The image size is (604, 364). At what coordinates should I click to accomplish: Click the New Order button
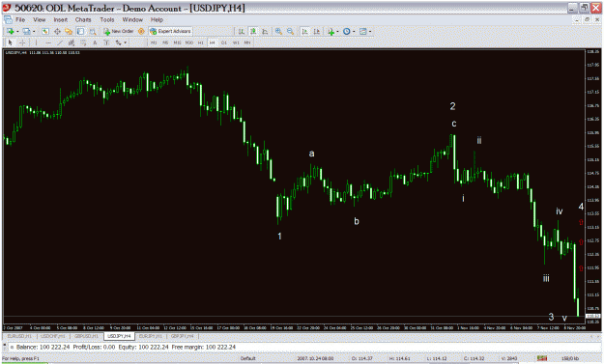tap(118, 31)
